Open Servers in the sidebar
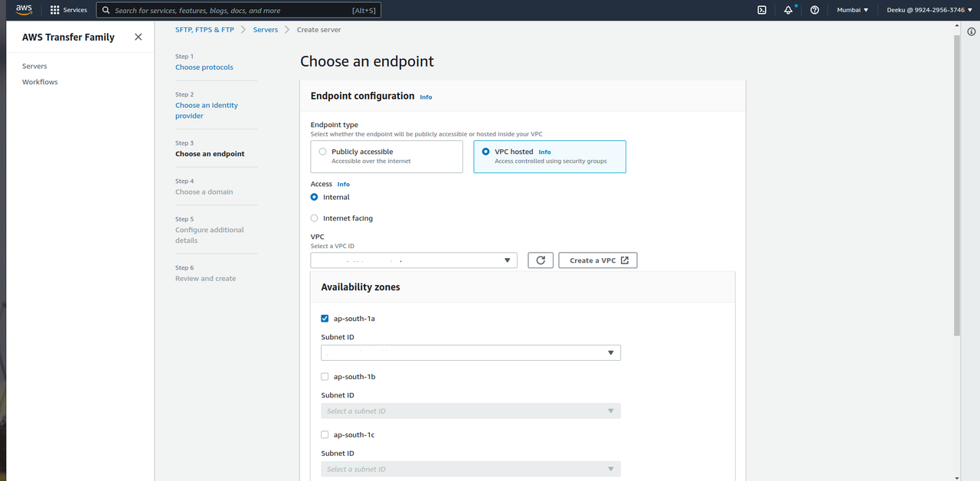 pyautogui.click(x=34, y=67)
